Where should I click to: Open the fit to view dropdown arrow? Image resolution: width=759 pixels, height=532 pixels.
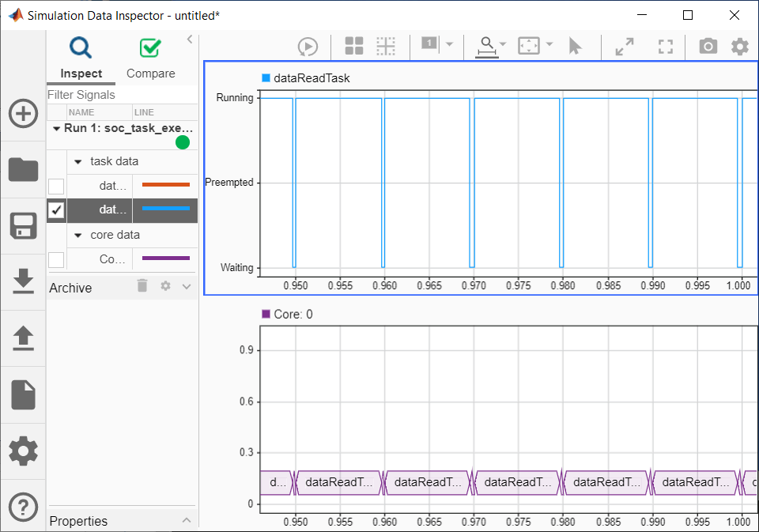549,44
